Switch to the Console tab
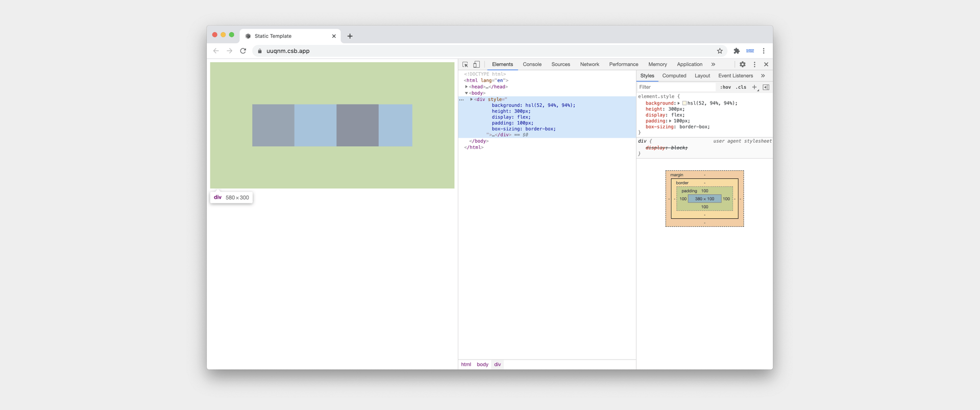This screenshot has height=410, width=980. tap(532, 64)
